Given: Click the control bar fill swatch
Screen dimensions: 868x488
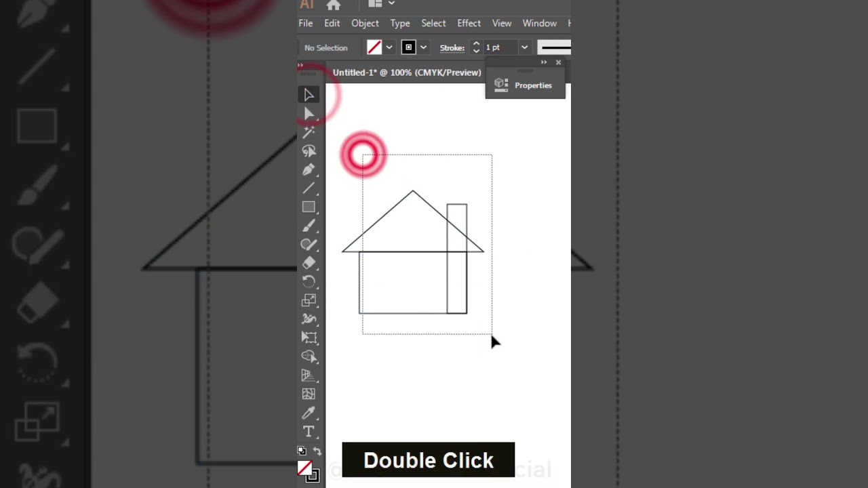Looking at the screenshot, I should tap(374, 47).
